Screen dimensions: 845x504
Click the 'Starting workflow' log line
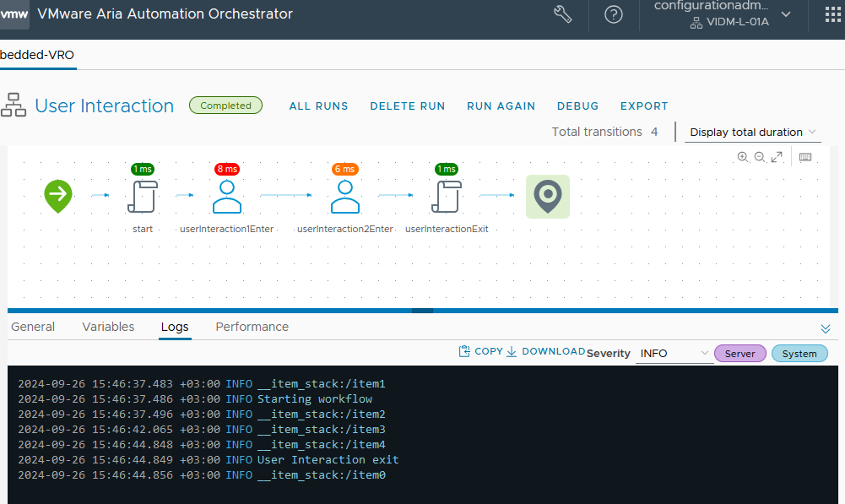[315, 398]
